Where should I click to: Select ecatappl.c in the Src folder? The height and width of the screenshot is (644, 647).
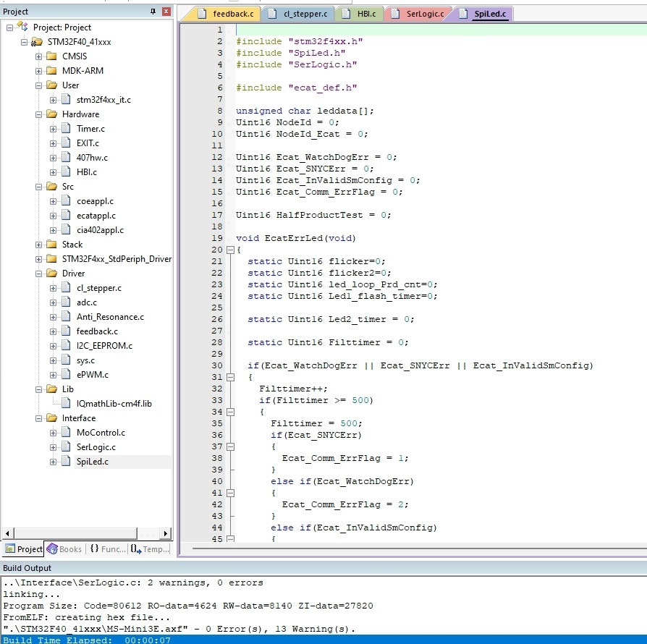96,216
